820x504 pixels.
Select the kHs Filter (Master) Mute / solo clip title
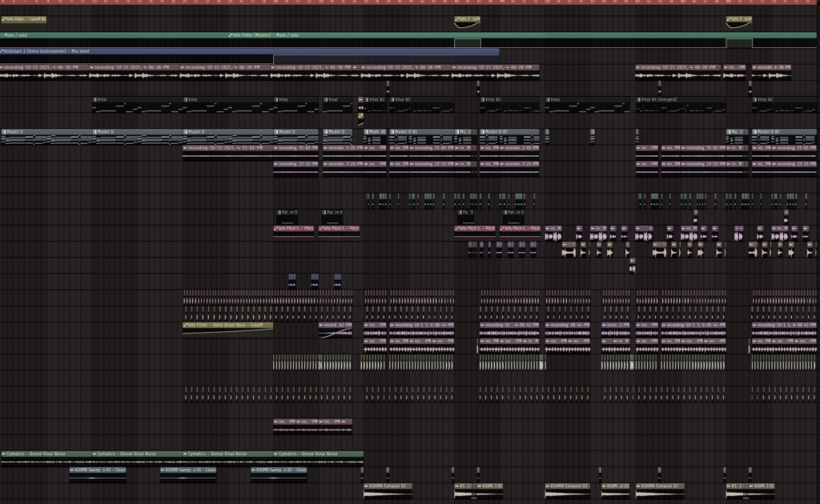click(264, 35)
